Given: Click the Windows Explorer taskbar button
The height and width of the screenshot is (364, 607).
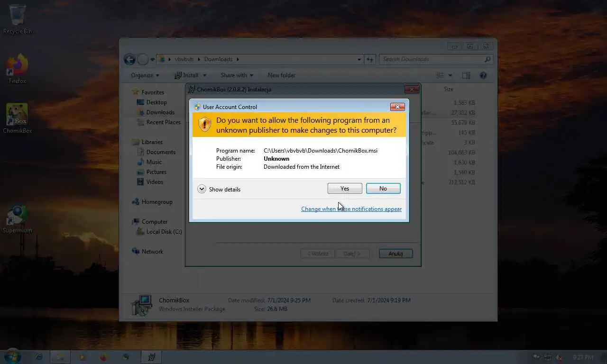Looking at the screenshot, I should click(x=61, y=357).
